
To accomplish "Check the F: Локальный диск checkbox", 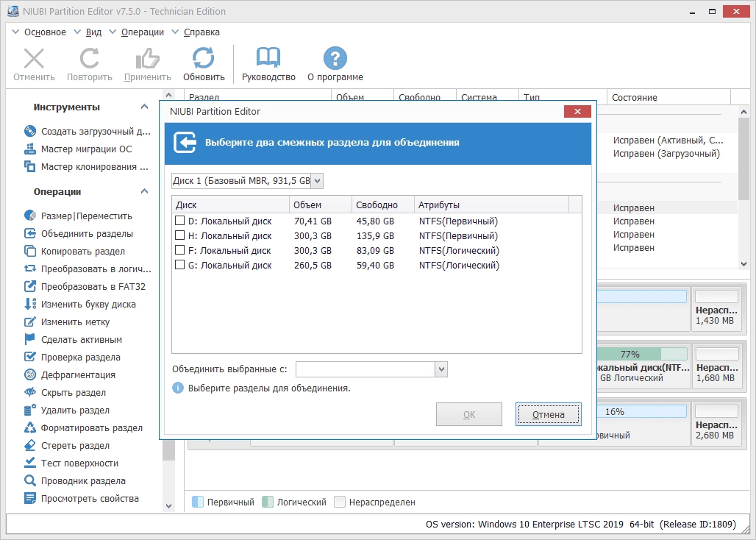I will click(180, 249).
